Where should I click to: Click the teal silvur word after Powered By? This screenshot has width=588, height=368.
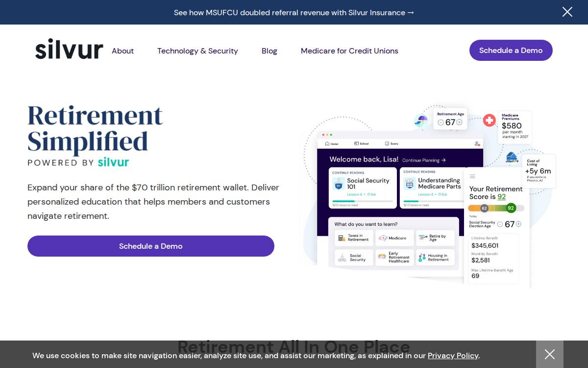[113, 162]
